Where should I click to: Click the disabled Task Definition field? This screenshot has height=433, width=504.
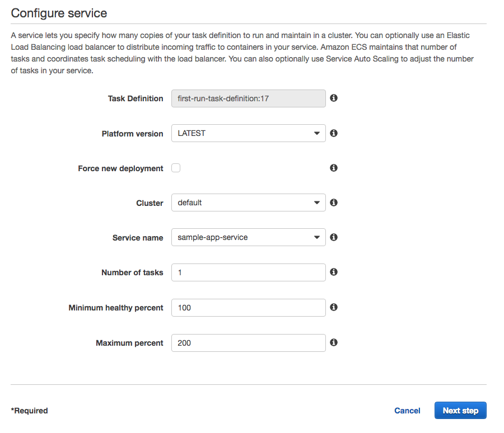click(x=248, y=98)
